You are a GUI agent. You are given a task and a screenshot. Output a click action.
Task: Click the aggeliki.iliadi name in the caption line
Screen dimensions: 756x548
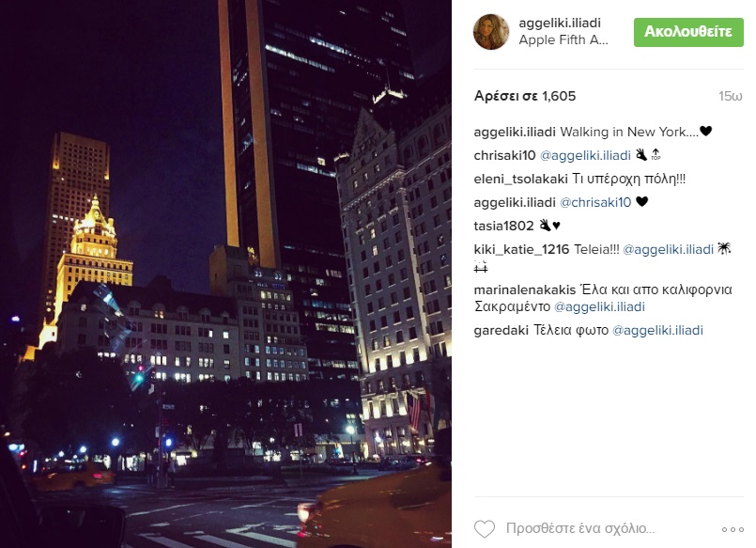pyautogui.click(x=515, y=132)
